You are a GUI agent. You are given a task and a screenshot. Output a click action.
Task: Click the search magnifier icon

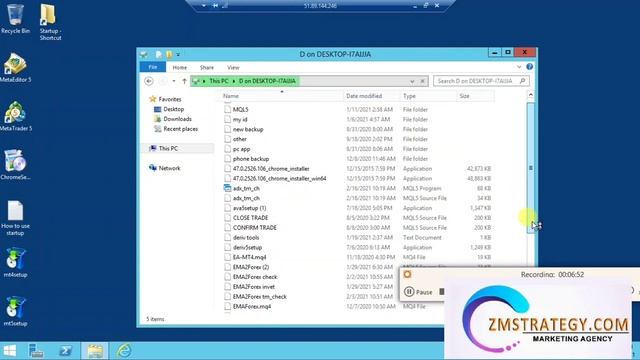coord(522,81)
